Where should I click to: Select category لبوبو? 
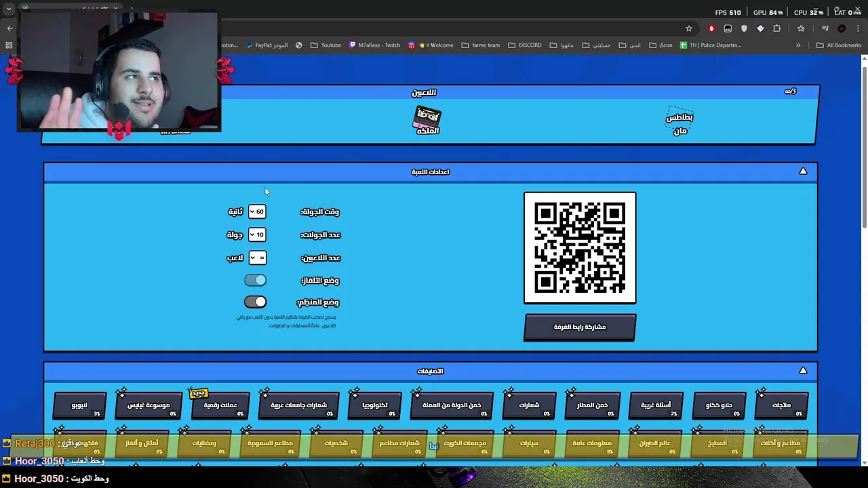coord(79,405)
